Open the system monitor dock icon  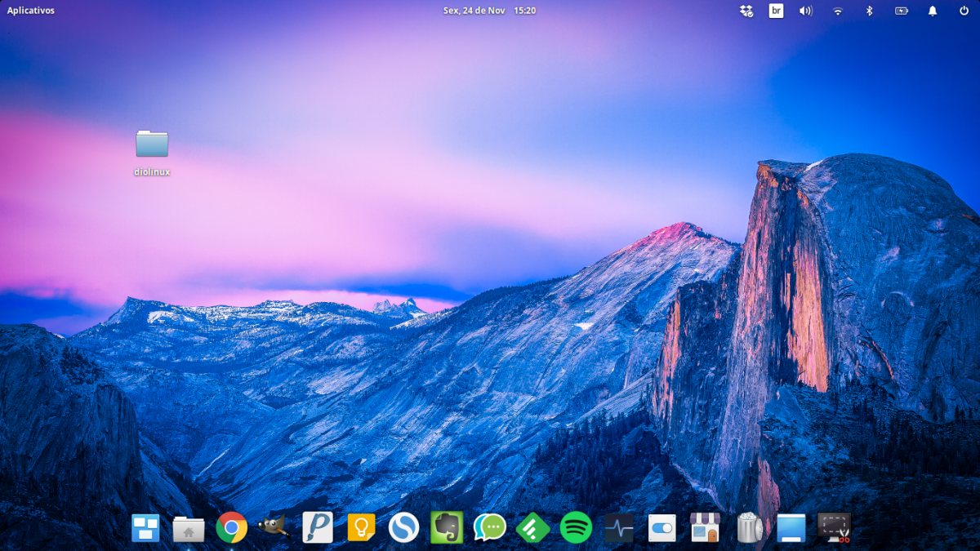pos(619,528)
